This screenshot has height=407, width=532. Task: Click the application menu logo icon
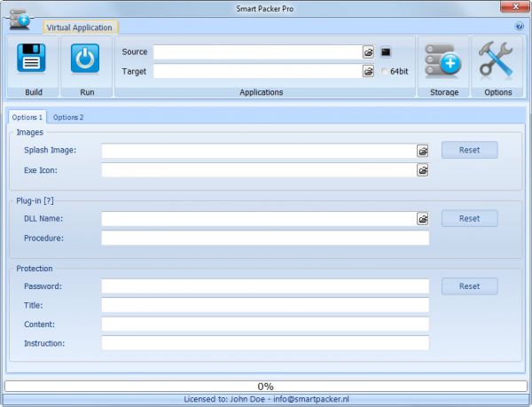20,20
